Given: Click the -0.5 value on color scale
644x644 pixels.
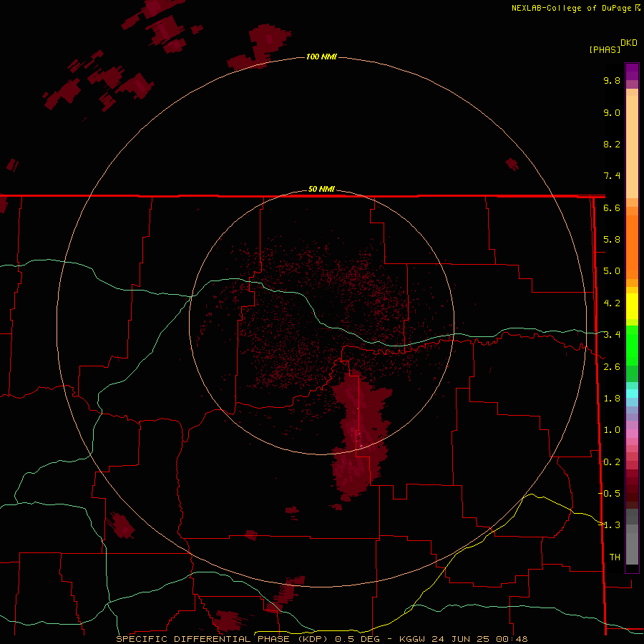Looking at the screenshot, I should (609, 493).
